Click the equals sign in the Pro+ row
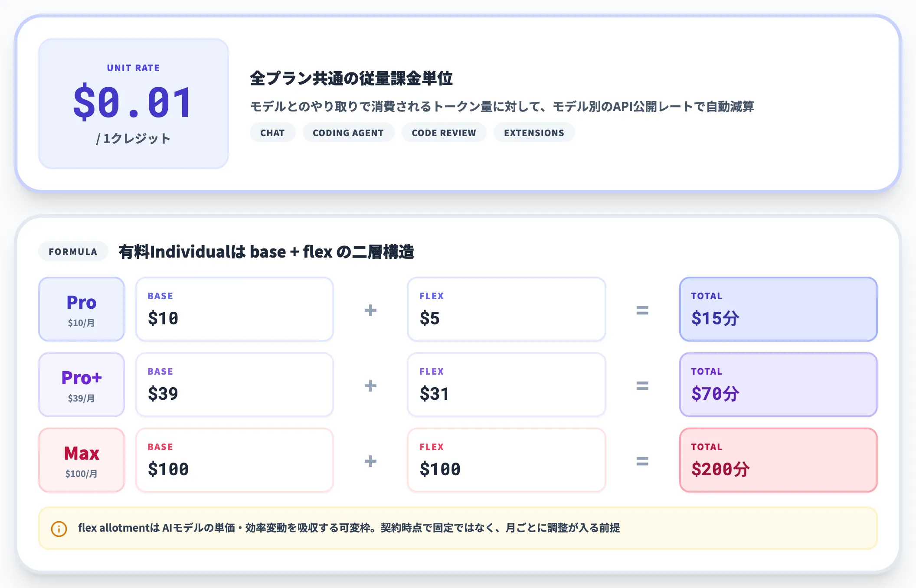The width and height of the screenshot is (916, 588). coord(642,385)
